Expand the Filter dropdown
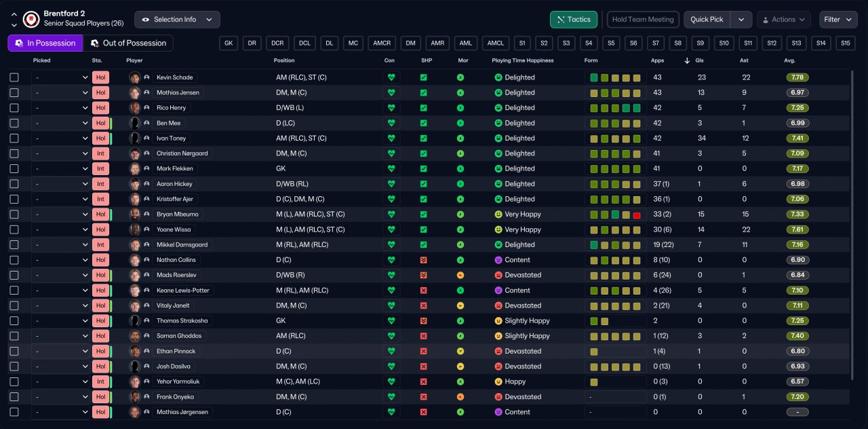Image resolution: width=868 pixels, height=429 pixels. (x=838, y=20)
